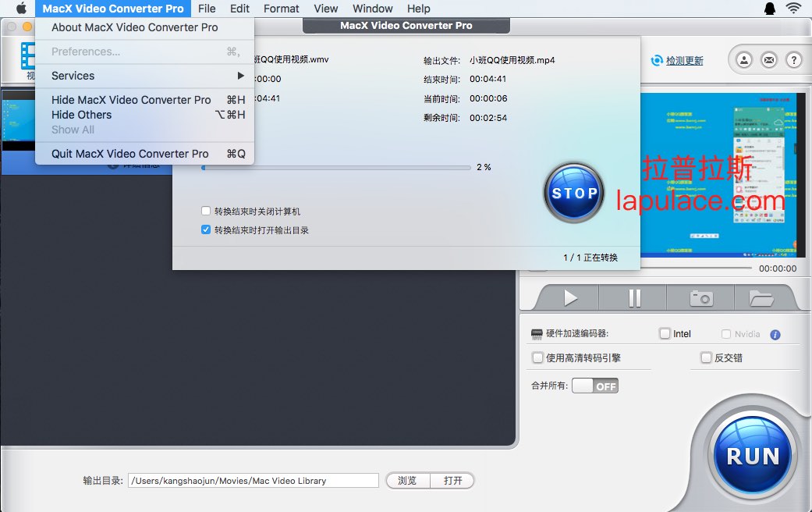
Task: Click the 1 / 1 正在转换 status text
Action: tap(590, 258)
